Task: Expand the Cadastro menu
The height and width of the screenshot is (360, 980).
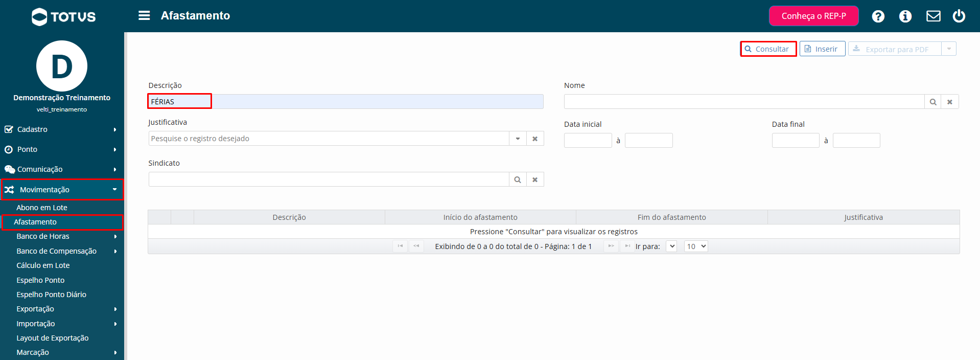Action: click(61, 129)
